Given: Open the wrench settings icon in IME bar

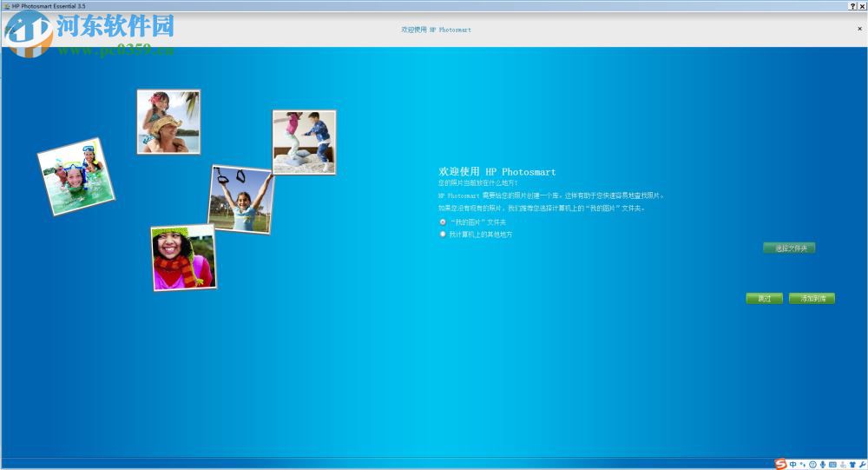Looking at the screenshot, I should click(863, 465).
